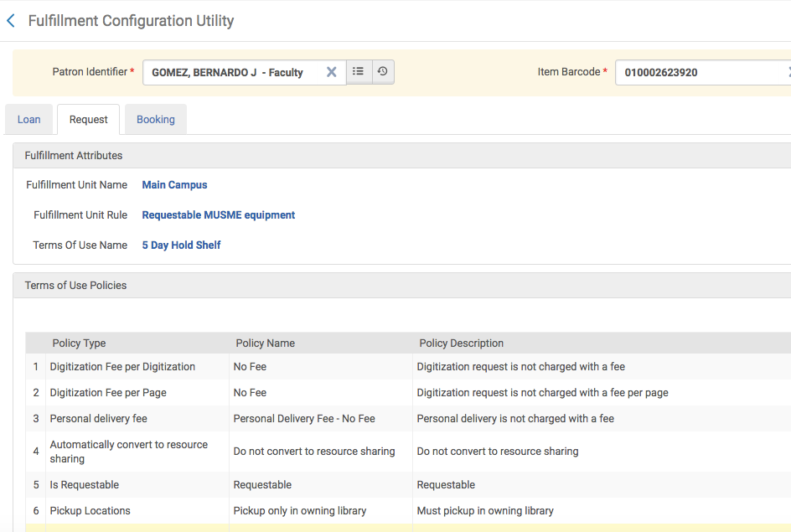Screen dimensions: 791x532
Task: Click Pickup only in owning library policy name
Action: coord(300,511)
